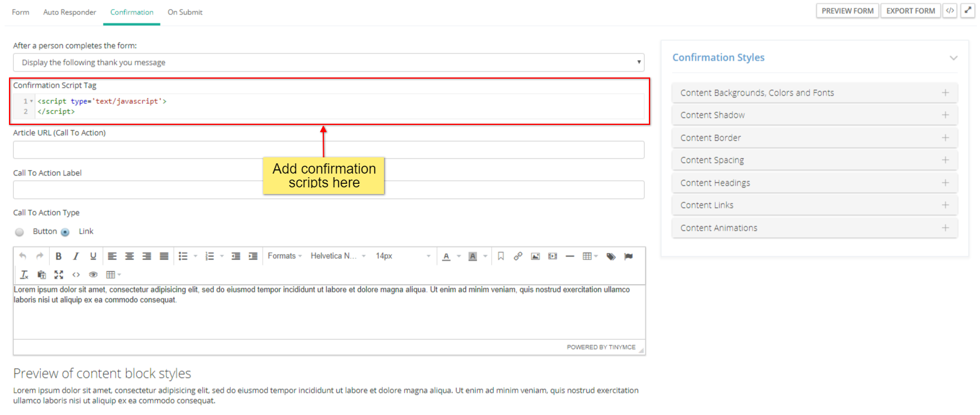Center align the text
This screenshot has width=980, height=415.
click(x=129, y=256)
